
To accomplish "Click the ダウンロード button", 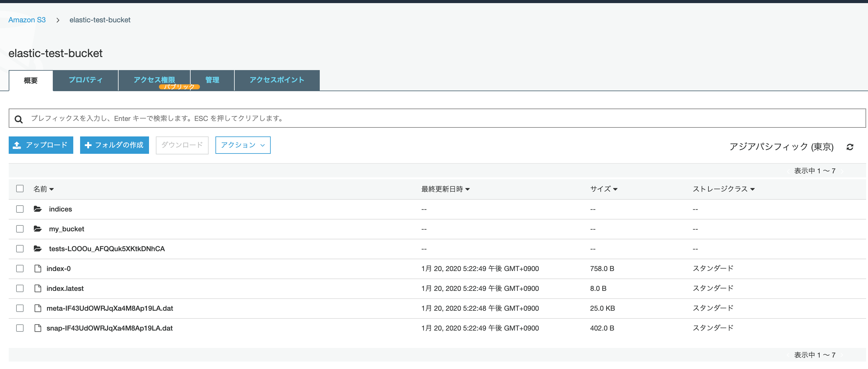I will point(182,145).
